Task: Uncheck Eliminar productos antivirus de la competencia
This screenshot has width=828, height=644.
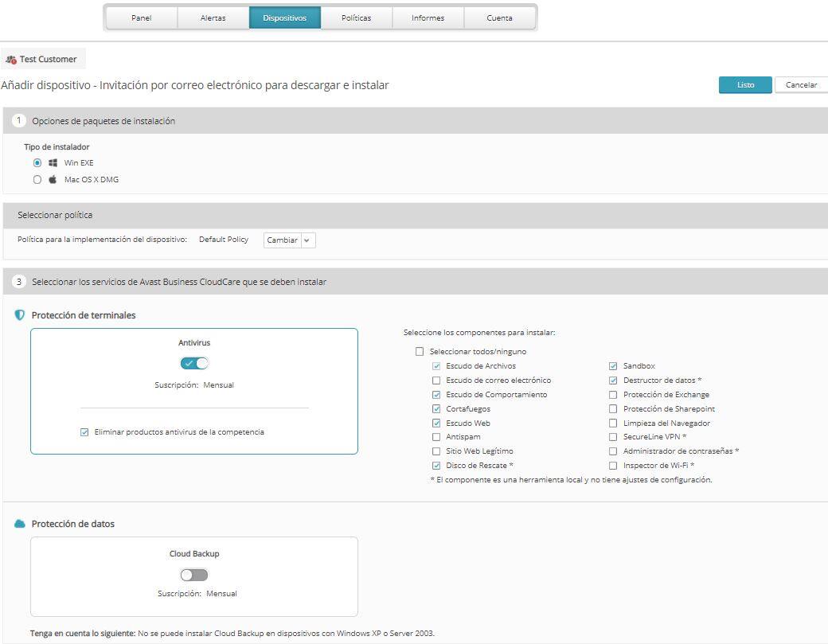Action: 84,432
